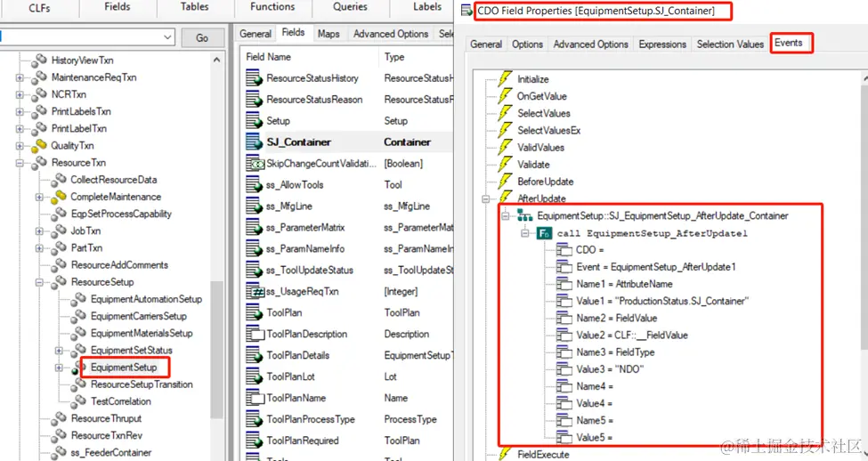Expand the JobTxn node

click(39, 231)
